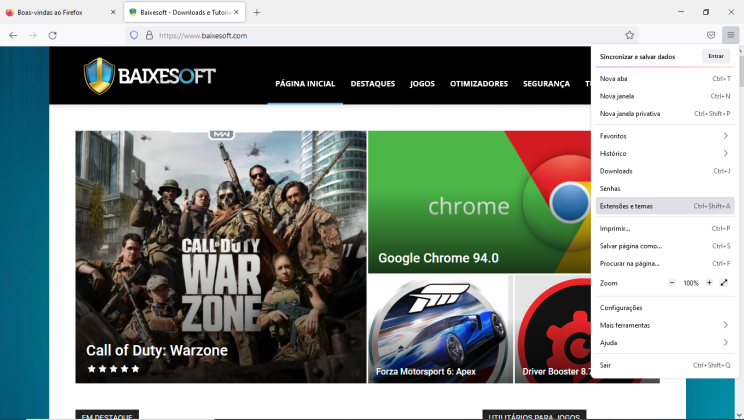Open Nova janela privativa
Viewport: 744px width, 420px height.
tap(665, 114)
